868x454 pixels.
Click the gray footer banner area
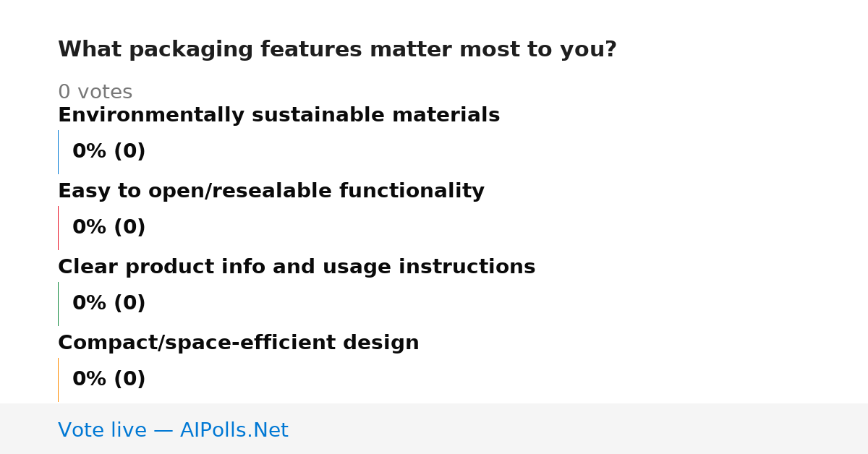point(434,429)
